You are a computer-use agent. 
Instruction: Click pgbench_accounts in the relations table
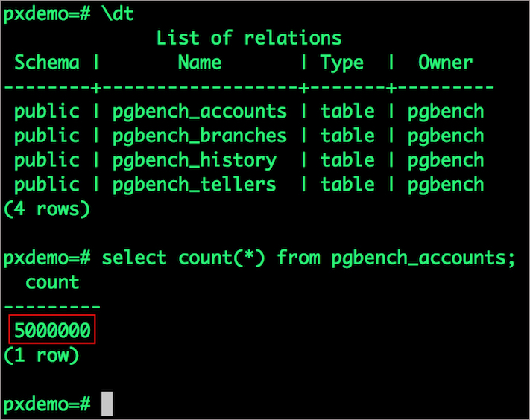200,112
